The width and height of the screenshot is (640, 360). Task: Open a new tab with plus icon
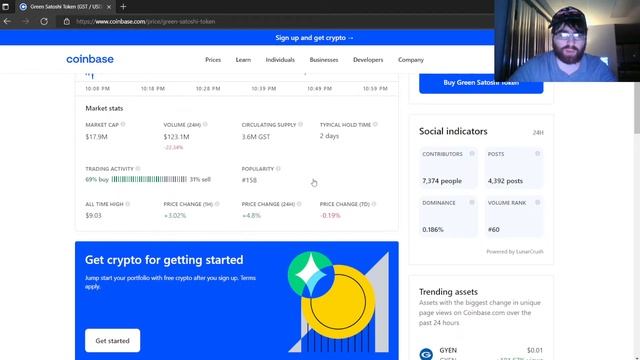click(x=123, y=7)
